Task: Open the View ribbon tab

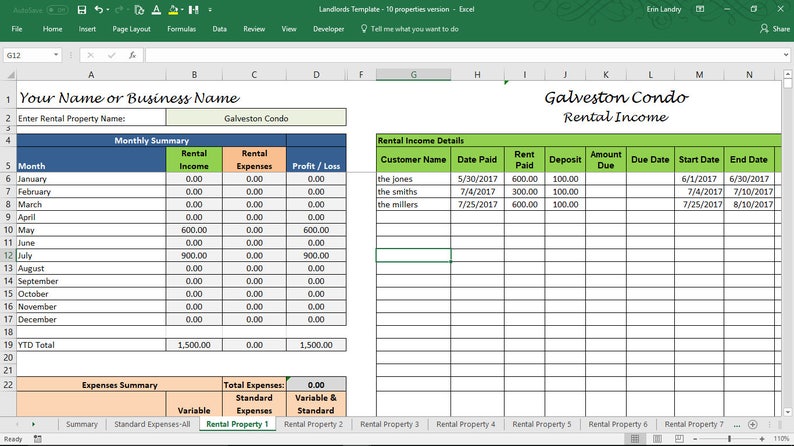Action: point(289,29)
